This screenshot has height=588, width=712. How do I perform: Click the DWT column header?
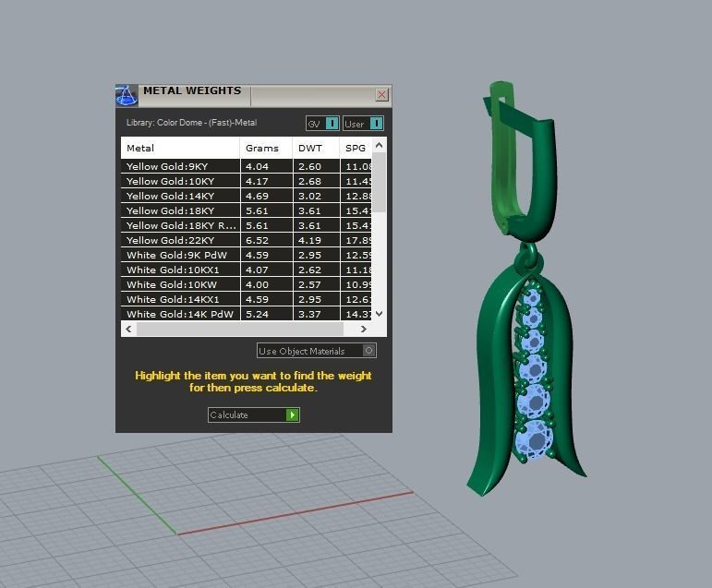tap(316, 148)
